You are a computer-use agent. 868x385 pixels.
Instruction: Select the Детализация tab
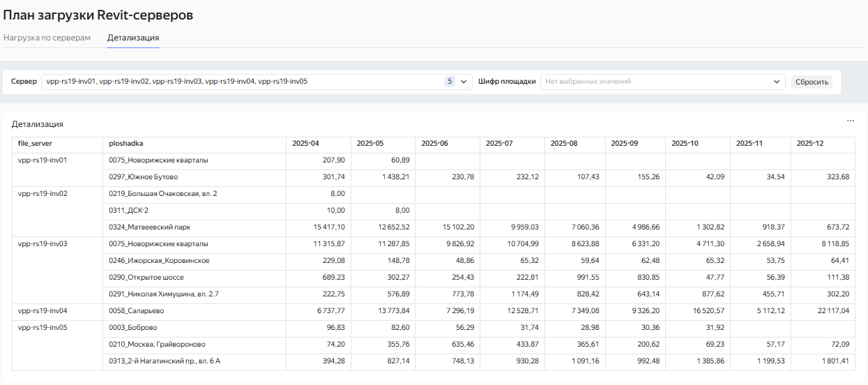133,38
